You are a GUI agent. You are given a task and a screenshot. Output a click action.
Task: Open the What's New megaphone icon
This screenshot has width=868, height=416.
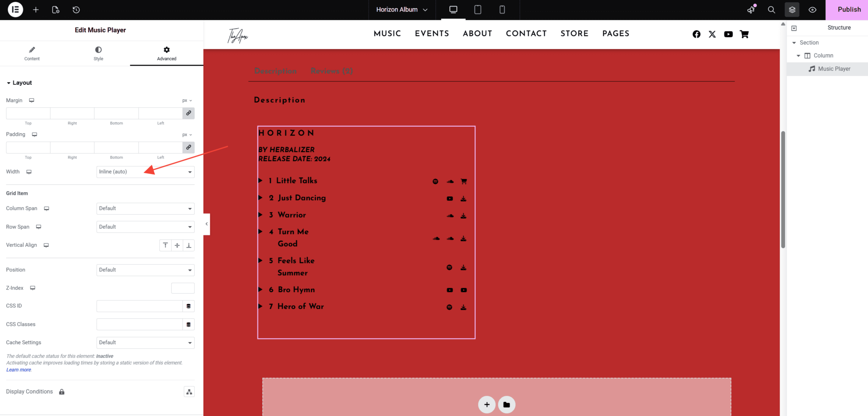(x=751, y=9)
